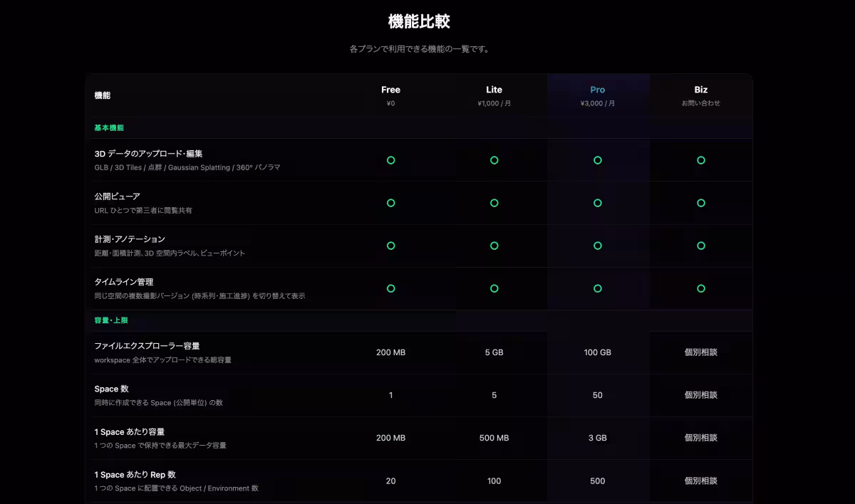This screenshot has width=855, height=504.
Task: Click the Free plan checkmark for 公開ビューア
Action: coord(390,203)
